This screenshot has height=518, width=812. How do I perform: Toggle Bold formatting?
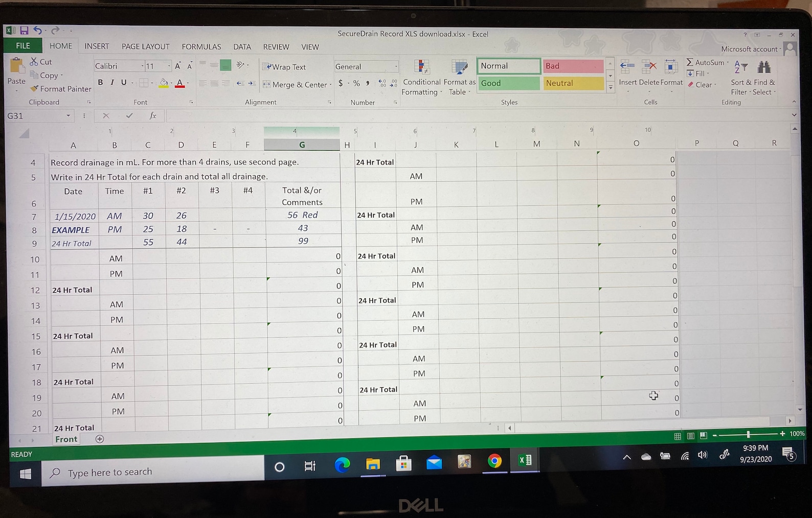pos(100,82)
